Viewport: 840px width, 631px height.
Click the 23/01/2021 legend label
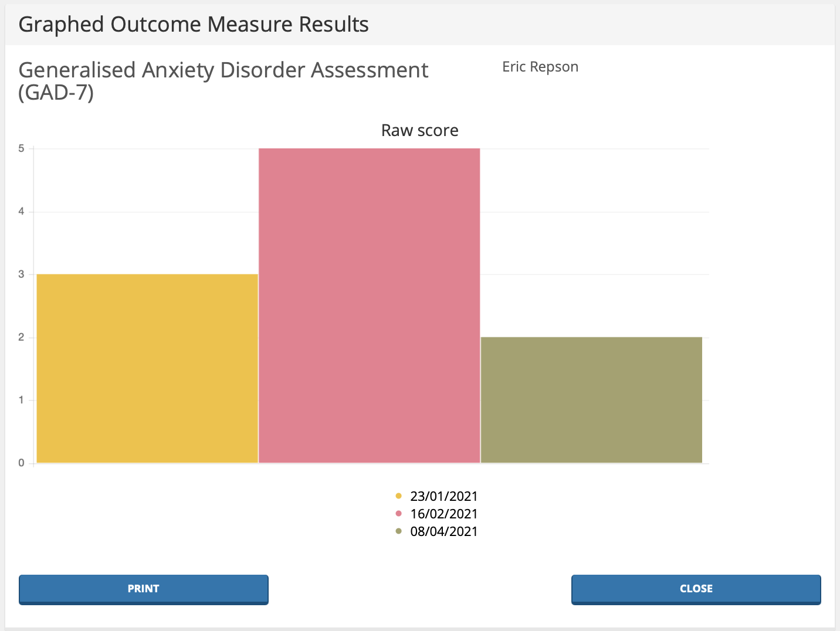[x=443, y=496]
